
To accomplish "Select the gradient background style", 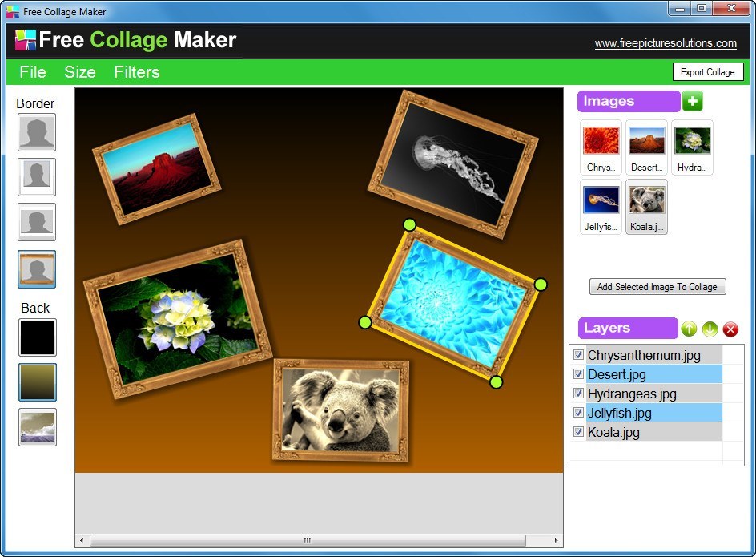I will tap(36, 382).
